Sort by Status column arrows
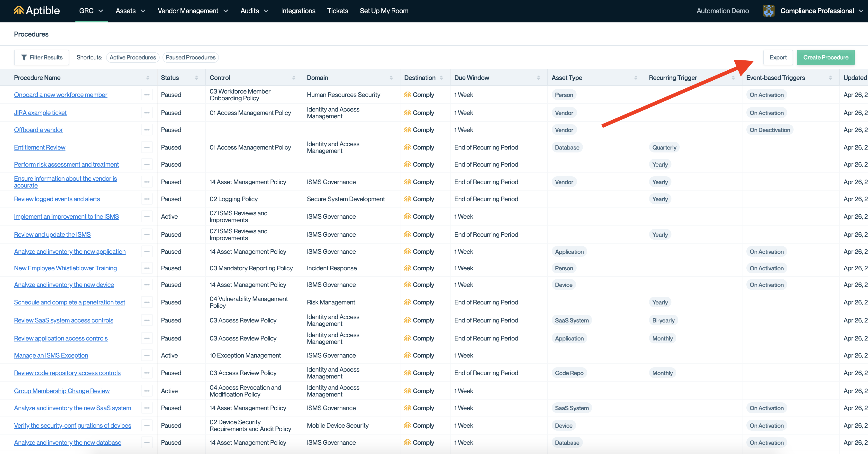Screen dimensions: 868x454 pos(197,78)
